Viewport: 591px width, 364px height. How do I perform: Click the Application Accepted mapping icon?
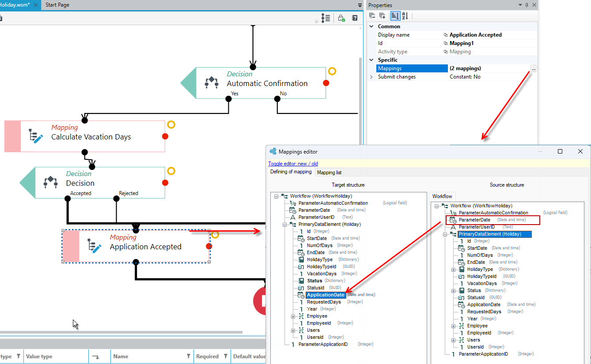click(94, 246)
